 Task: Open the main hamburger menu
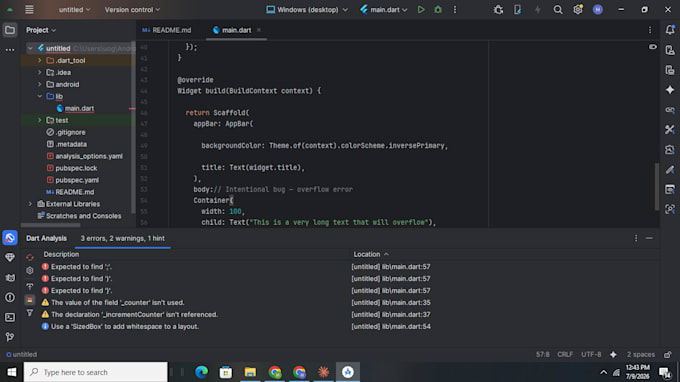point(29,10)
